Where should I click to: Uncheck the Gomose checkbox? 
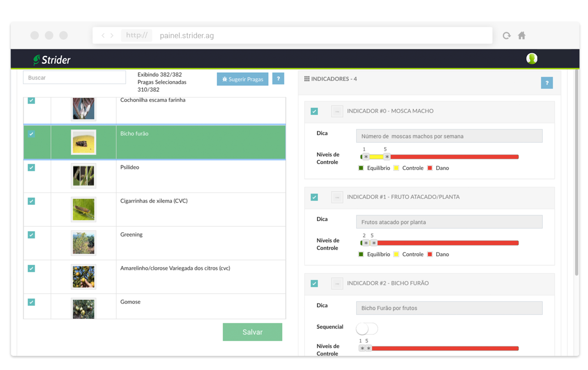point(31,302)
